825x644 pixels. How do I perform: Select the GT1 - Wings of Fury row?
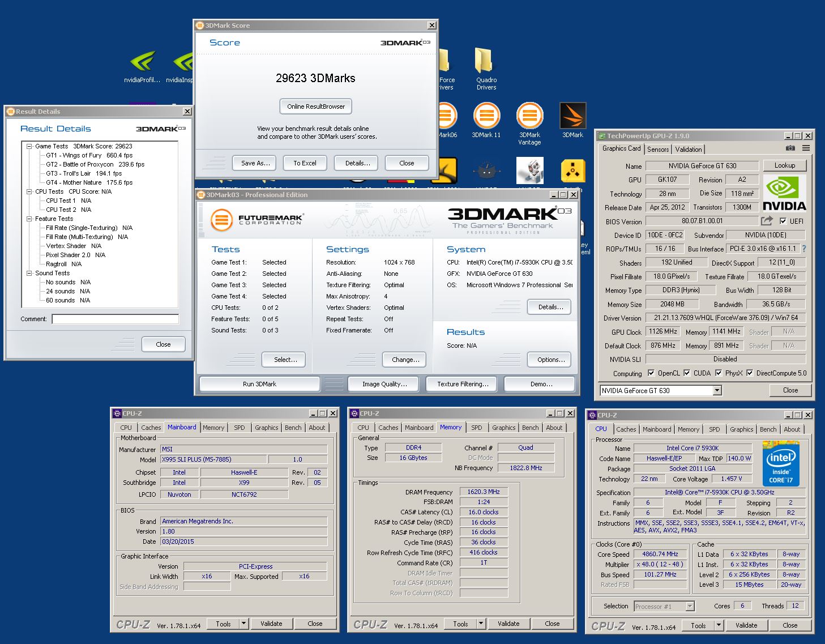pyautogui.click(x=89, y=155)
